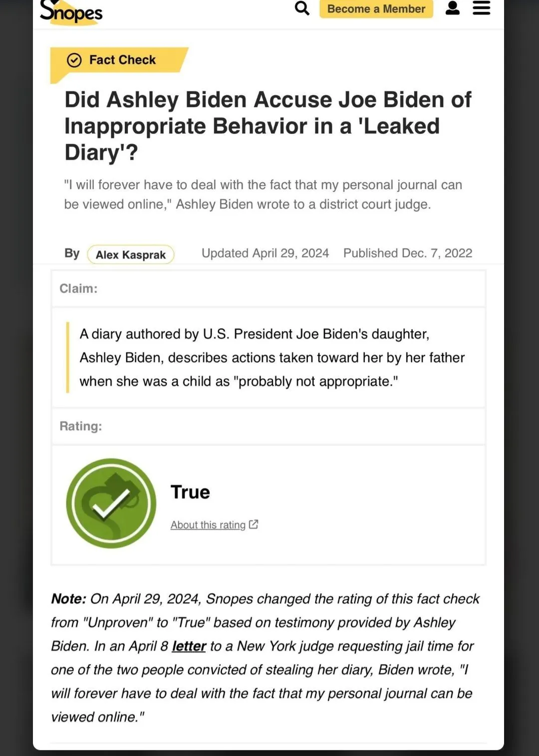Click the Rating section header
This screenshot has height=756, width=539.
81,426
